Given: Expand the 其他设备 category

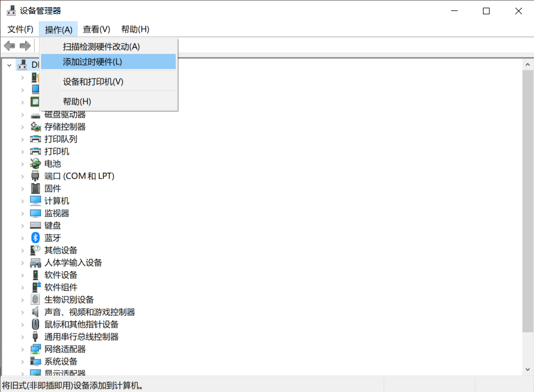Looking at the screenshot, I should coord(23,250).
